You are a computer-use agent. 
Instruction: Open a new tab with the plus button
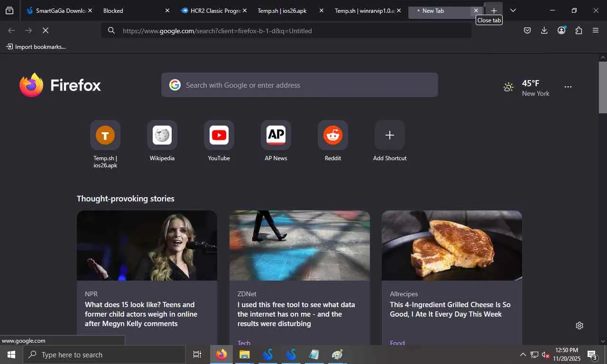pyautogui.click(x=494, y=10)
